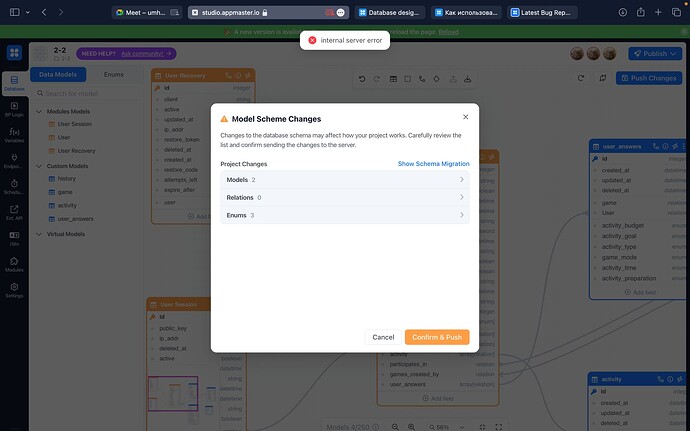Switch to Meet browser tab
This screenshot has height=431, width=690.
tap(147, 12)
